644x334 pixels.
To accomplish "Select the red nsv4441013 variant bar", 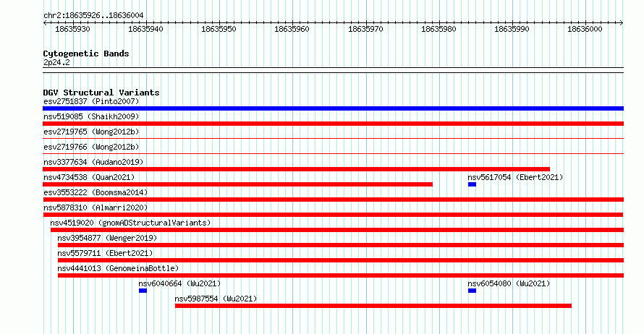I will [x=341, y=275].
